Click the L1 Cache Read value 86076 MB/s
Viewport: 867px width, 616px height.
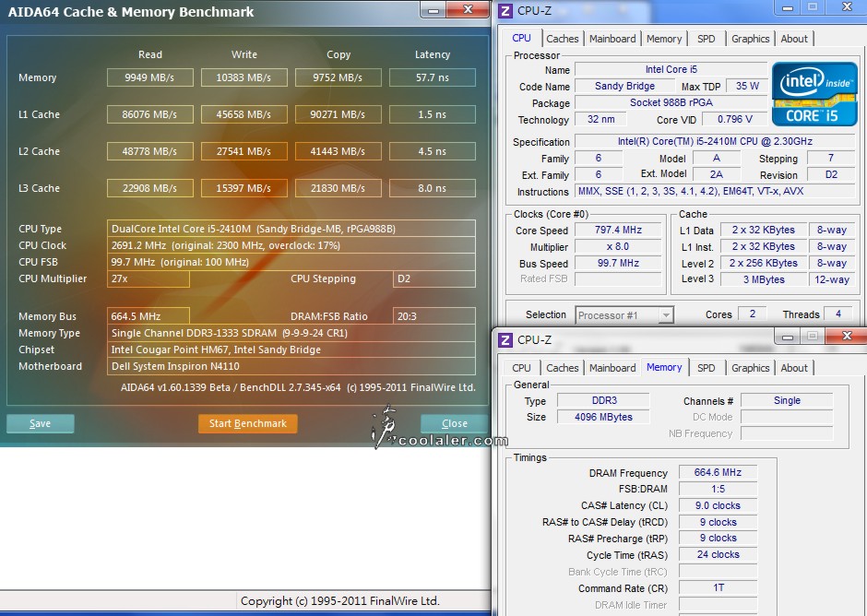click(x=149, y=114)
